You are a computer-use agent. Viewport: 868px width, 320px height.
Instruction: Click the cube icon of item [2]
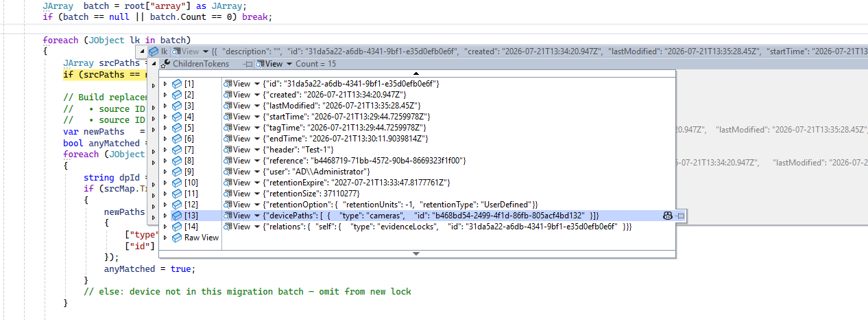(177, 95)
